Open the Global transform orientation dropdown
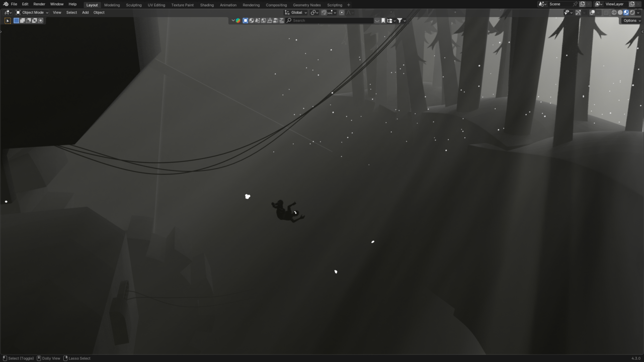The width and height of the screenshot is (644, 362). point(296,13)
